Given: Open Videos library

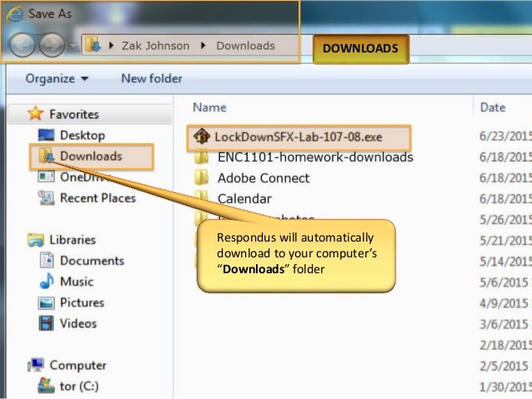Looking at the screenshot, I should coord(78,323).
